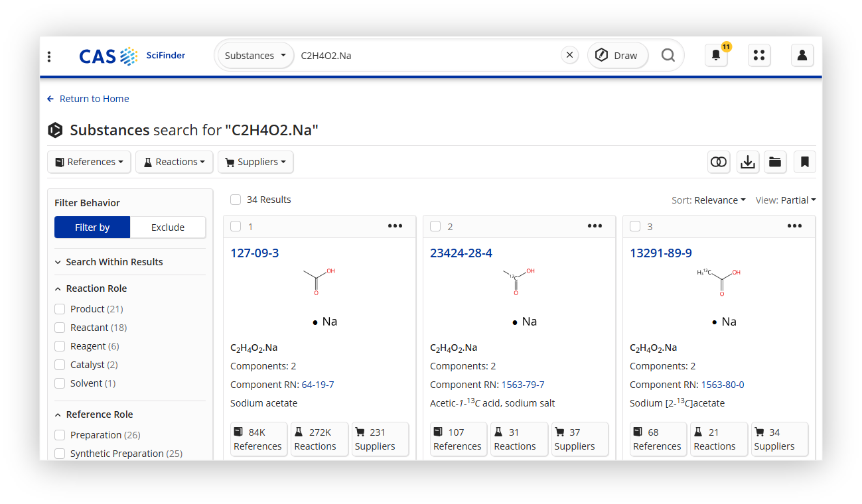The image size is (862, 504).
Task: Click the Sodium [2-13C]acetate structure image
Action: click(x=719, y=298)
